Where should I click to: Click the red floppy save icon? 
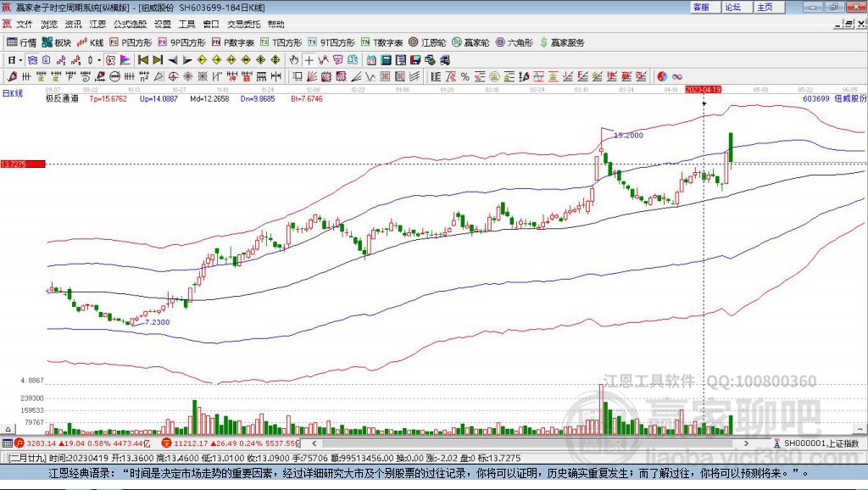click(x=415, y=60)
